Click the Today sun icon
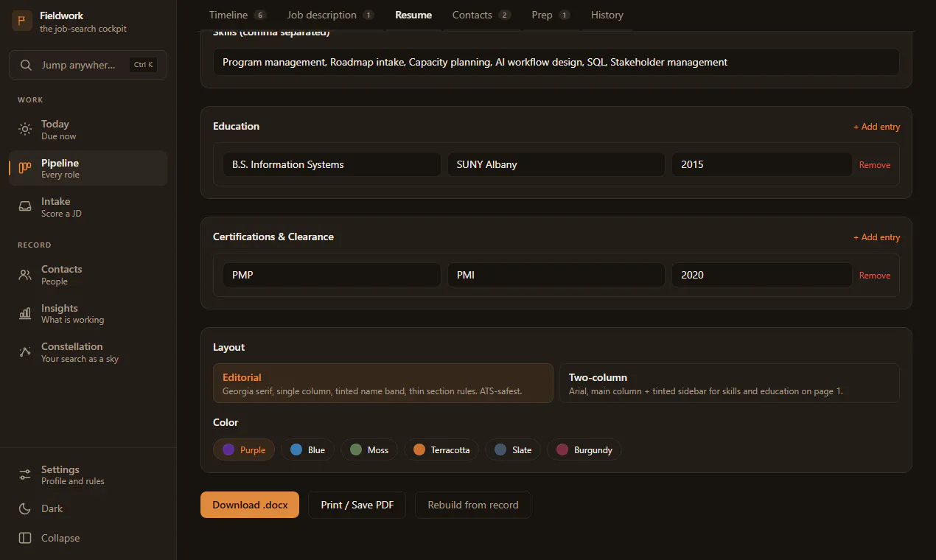The image size is (936, 560). (25, 130)
